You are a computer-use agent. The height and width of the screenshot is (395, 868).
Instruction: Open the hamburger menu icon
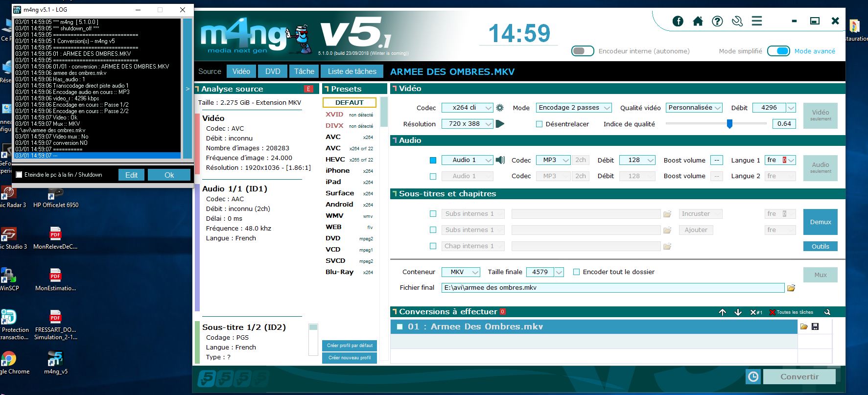click(757, 21)
